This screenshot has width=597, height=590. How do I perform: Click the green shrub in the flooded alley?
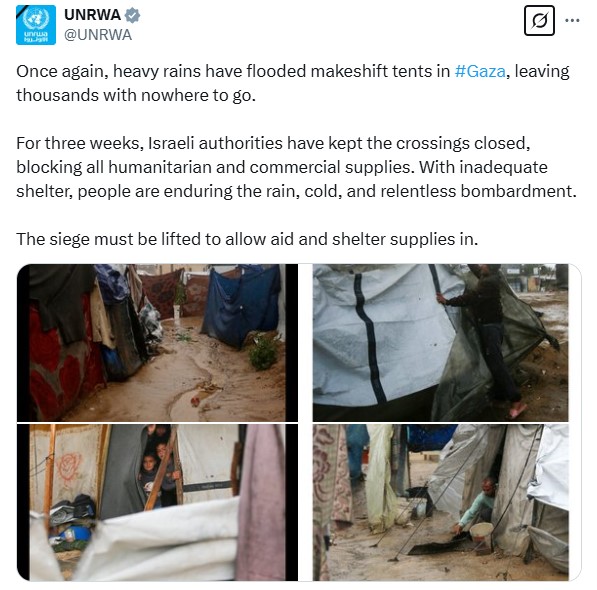pyautogui.click(x=263, y=351)
